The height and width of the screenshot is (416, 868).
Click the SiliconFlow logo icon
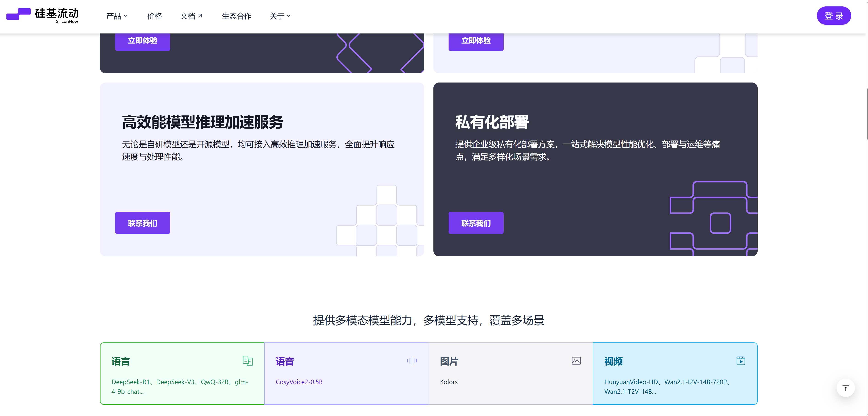(19, 14)
